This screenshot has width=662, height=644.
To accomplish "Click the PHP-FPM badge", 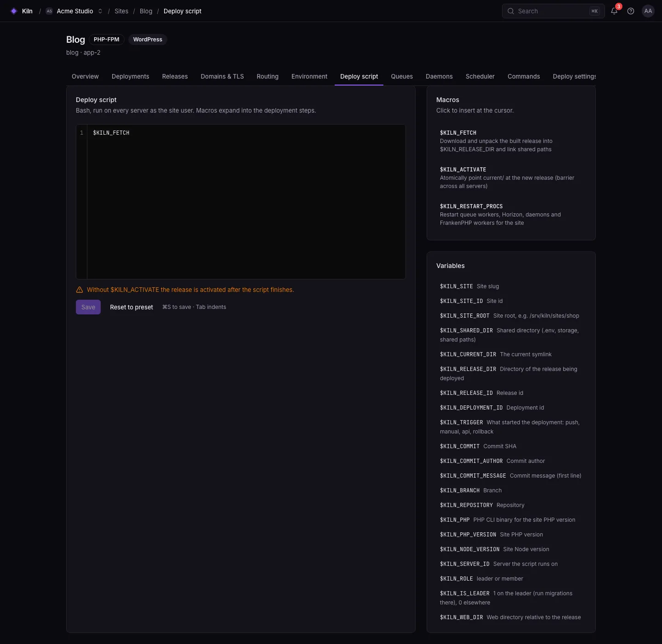I will coord(107,40).
